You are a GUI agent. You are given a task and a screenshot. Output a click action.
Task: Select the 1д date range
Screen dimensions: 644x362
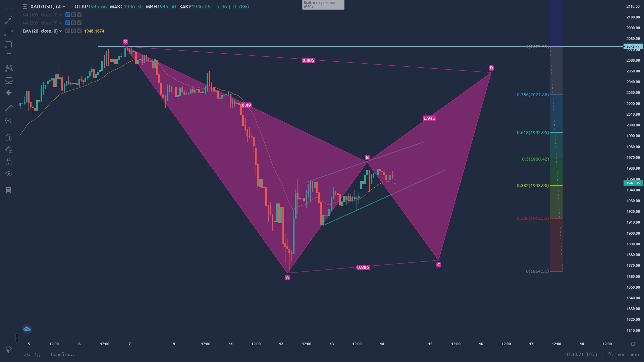coord(37,355)
